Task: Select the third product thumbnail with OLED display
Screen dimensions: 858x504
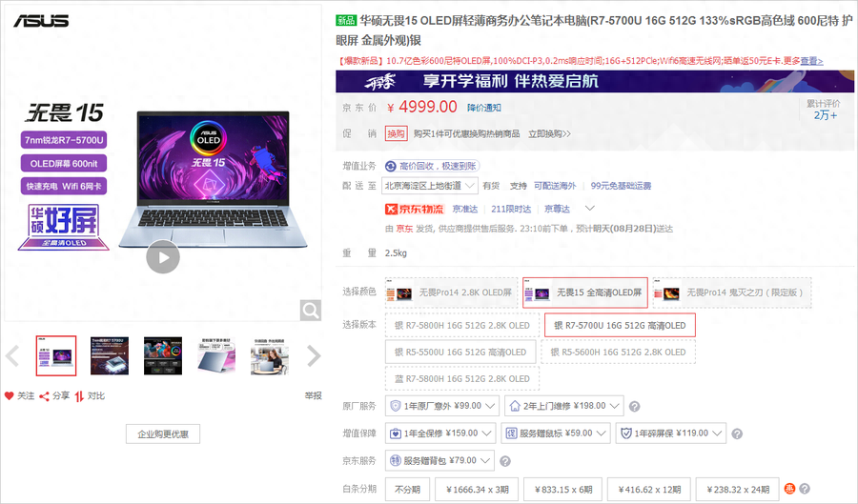Action: click(x=163, y=355)
